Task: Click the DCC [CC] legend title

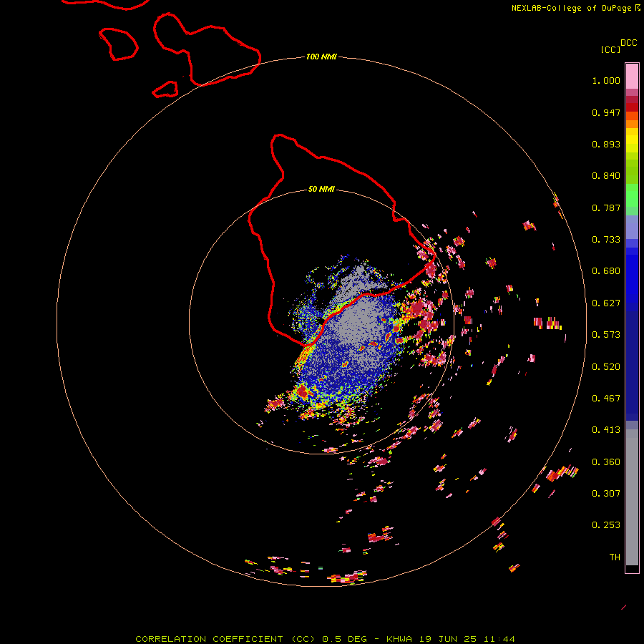Action: [618, 46]
